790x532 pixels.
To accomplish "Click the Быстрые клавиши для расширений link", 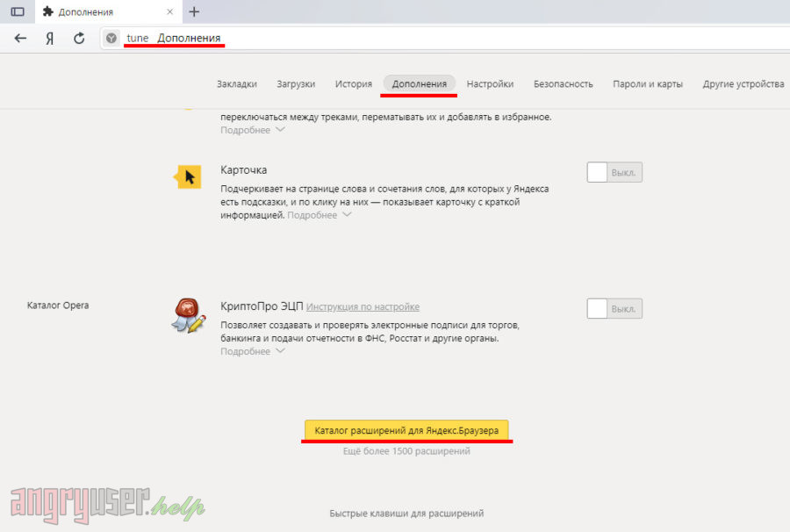I will pyautogui.click(x=406, y=514).
